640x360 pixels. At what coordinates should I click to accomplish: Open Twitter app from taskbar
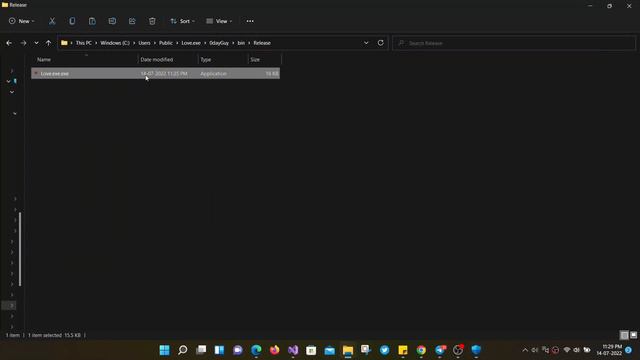click(x=384, y=350)
